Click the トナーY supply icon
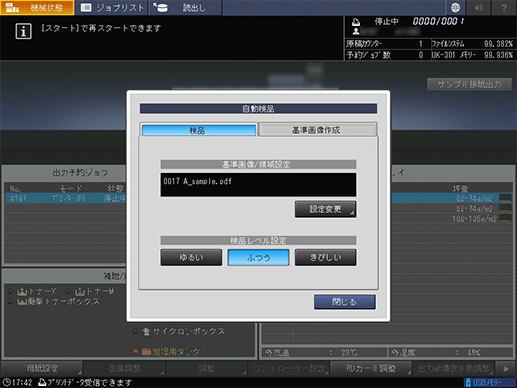 pos(22,292)
